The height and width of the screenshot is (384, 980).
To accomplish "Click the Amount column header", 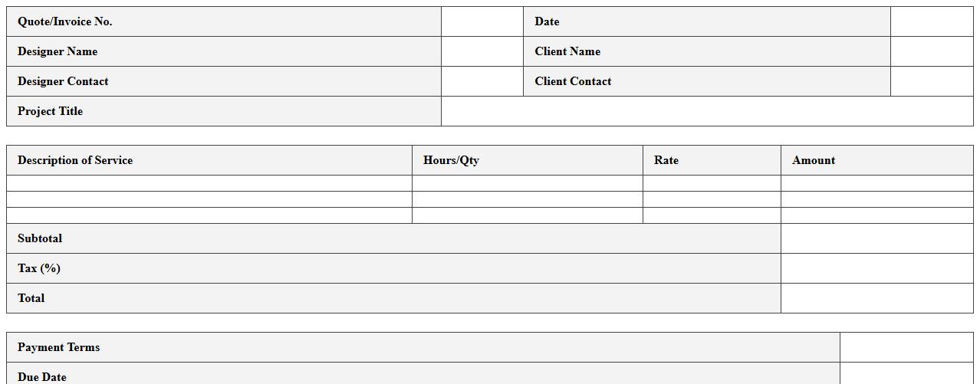I will point(813,160).
